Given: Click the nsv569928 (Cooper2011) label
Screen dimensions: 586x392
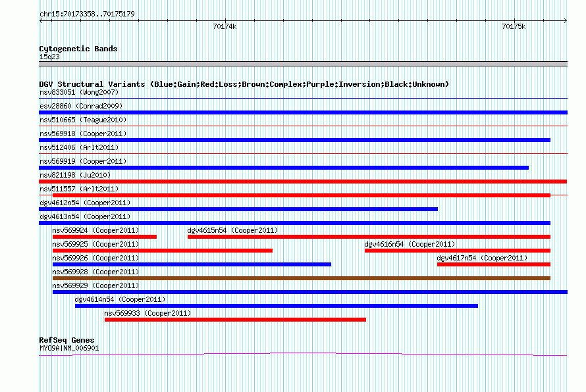Looking at the screenshot, I should [x=95, y=272].
